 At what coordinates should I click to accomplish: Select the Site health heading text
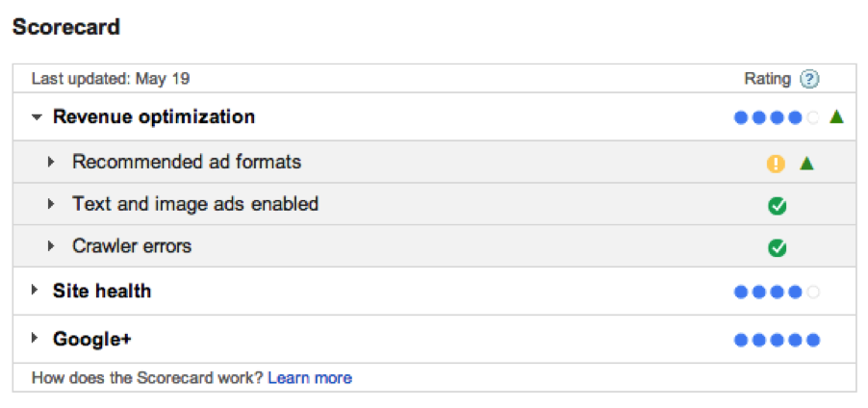click(x=102, y=291)
